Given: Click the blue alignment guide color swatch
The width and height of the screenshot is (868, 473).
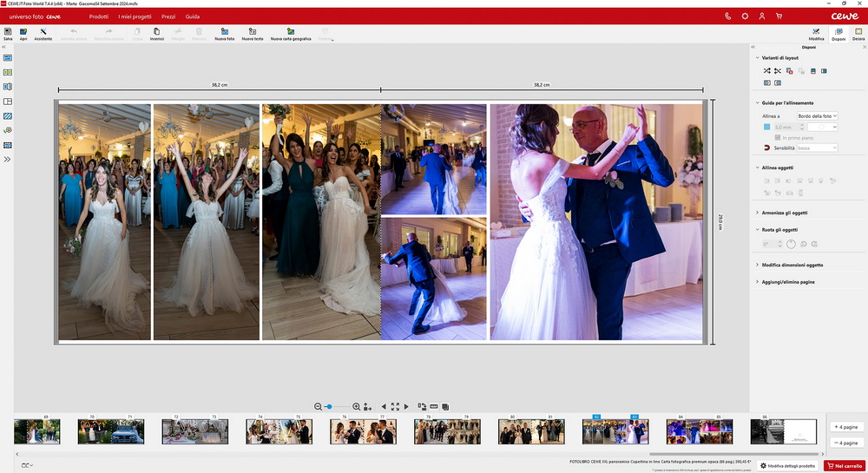Looking at the screenshot, I should [x=766, y=127].
